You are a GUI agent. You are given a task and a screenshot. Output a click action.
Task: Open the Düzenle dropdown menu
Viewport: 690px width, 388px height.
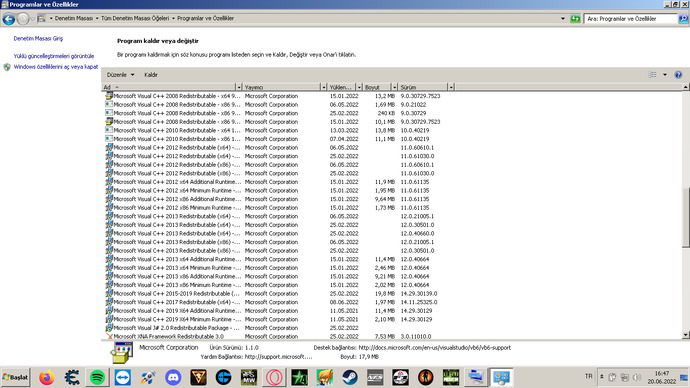[120, 75]
